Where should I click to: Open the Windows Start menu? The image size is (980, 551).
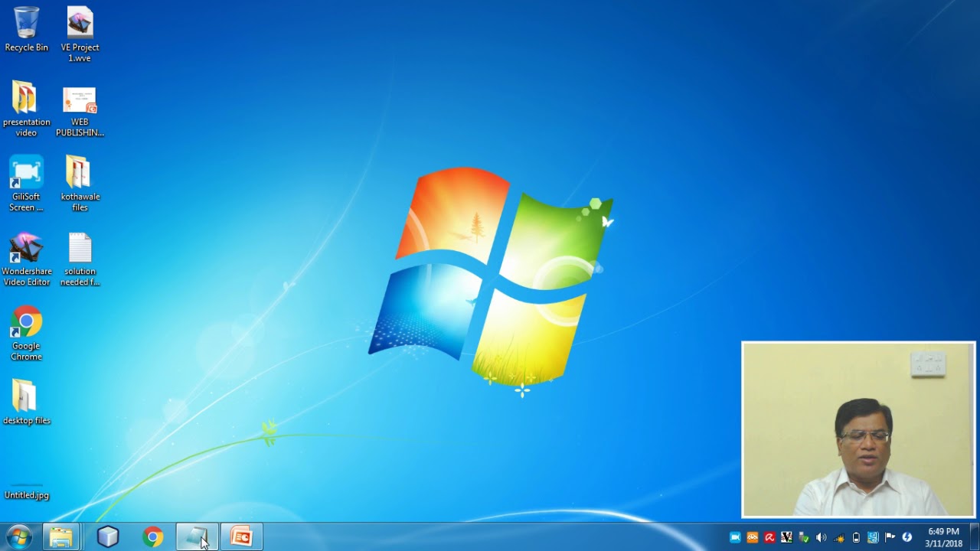pos(18,537)
